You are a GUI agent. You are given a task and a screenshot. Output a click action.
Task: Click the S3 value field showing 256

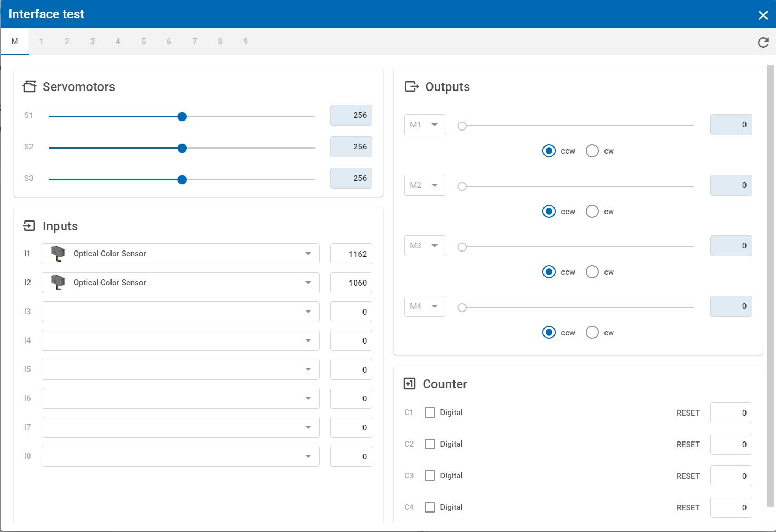[x=351, y=178]
